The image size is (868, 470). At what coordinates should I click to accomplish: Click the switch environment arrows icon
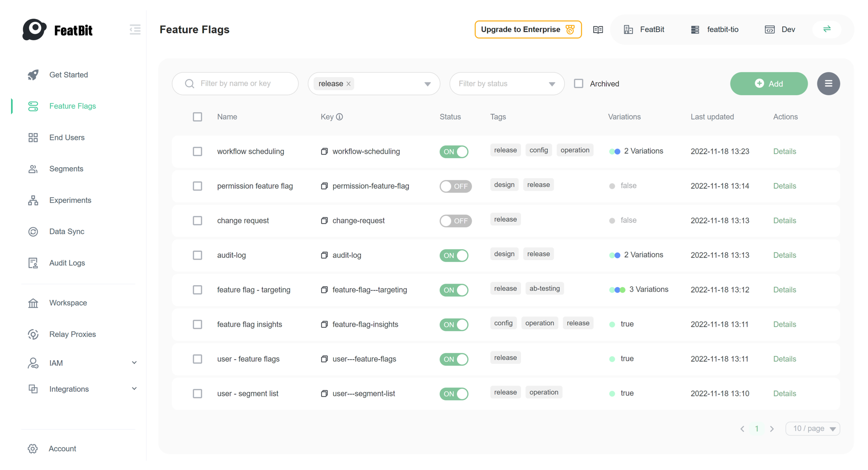(x=826, y=29)
